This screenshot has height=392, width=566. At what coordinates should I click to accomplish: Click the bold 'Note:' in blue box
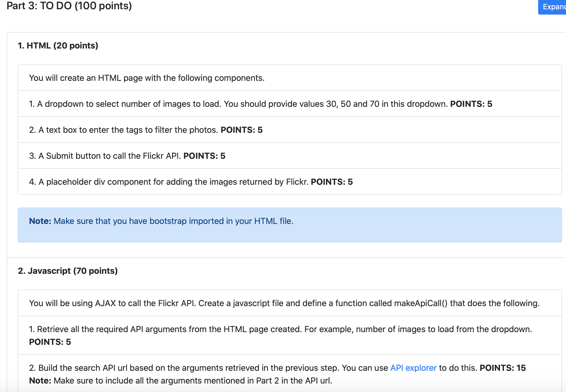40,221
